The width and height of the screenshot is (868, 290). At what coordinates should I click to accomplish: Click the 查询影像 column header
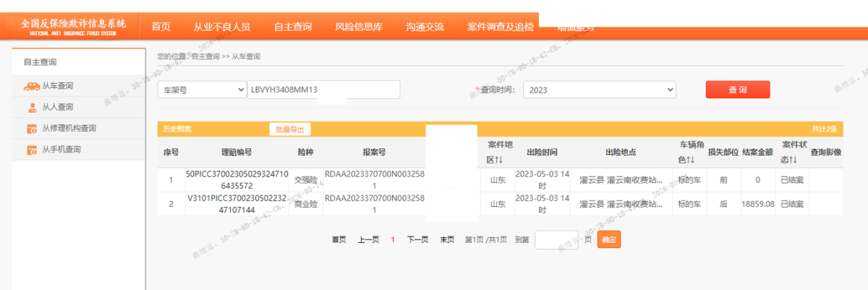pyautogui.click(x=825, y=153)
